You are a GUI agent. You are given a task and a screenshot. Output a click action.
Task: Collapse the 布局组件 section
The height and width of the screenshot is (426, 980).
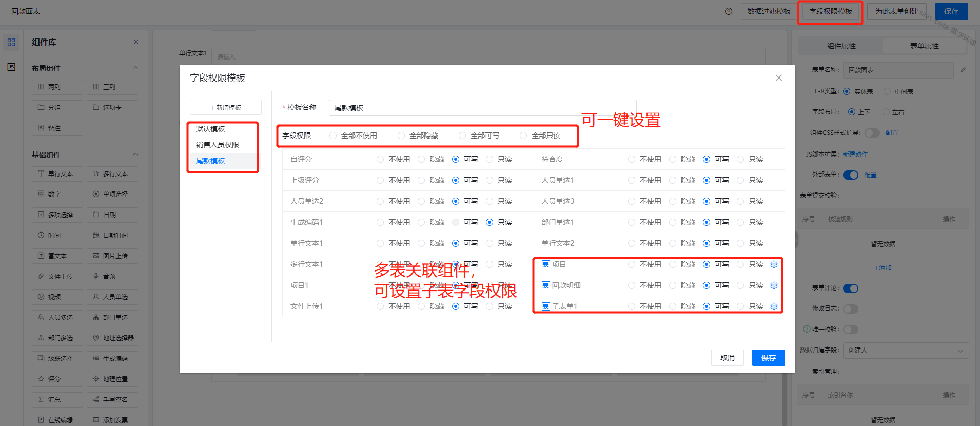(135, 68)
